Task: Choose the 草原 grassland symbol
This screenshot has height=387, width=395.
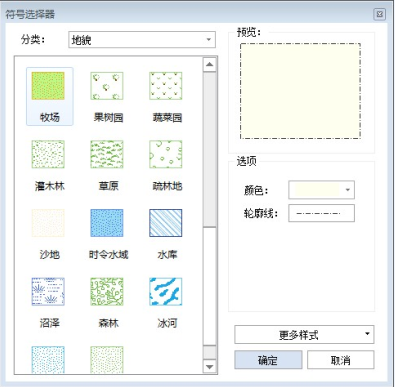Action: pos(107,165)
